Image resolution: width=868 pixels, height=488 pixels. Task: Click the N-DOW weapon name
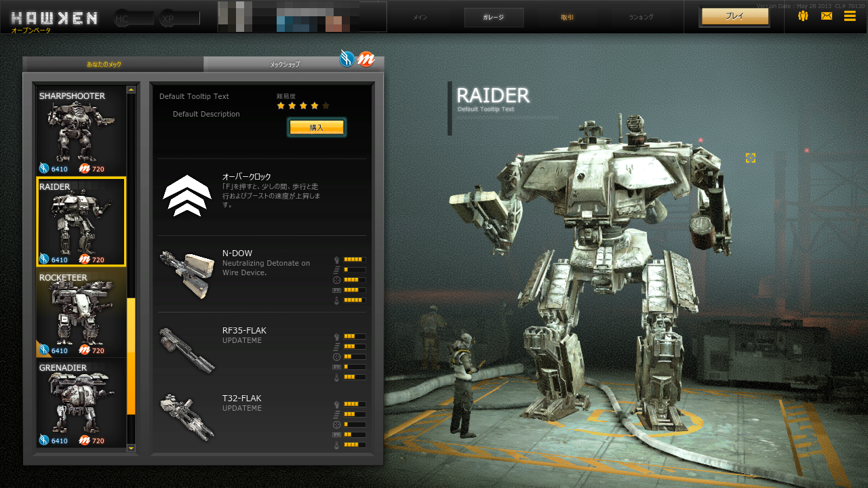[x=237, y=253]
